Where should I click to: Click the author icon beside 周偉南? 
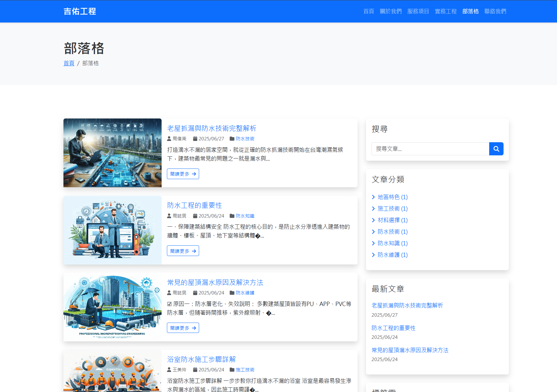(x=169, y=139)
